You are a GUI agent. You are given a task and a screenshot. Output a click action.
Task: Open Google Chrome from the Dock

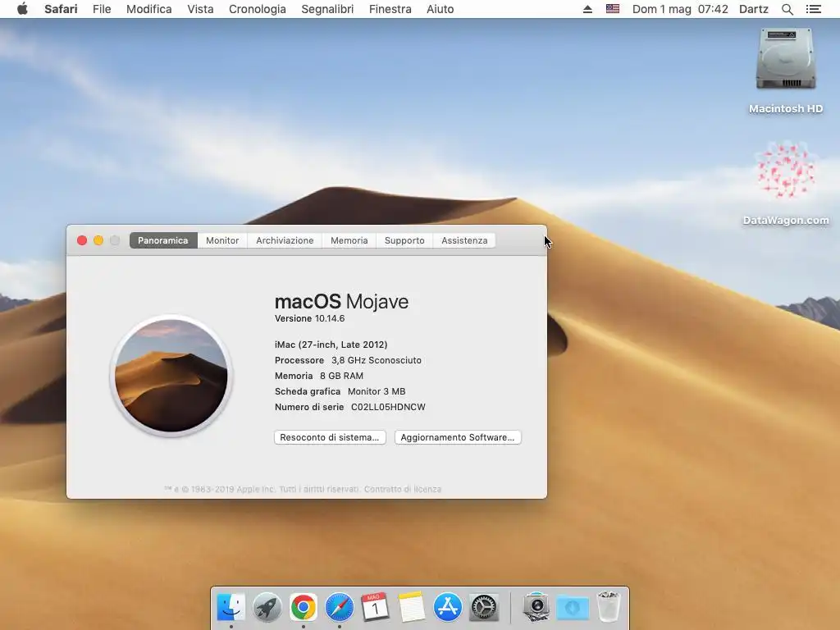304,607
